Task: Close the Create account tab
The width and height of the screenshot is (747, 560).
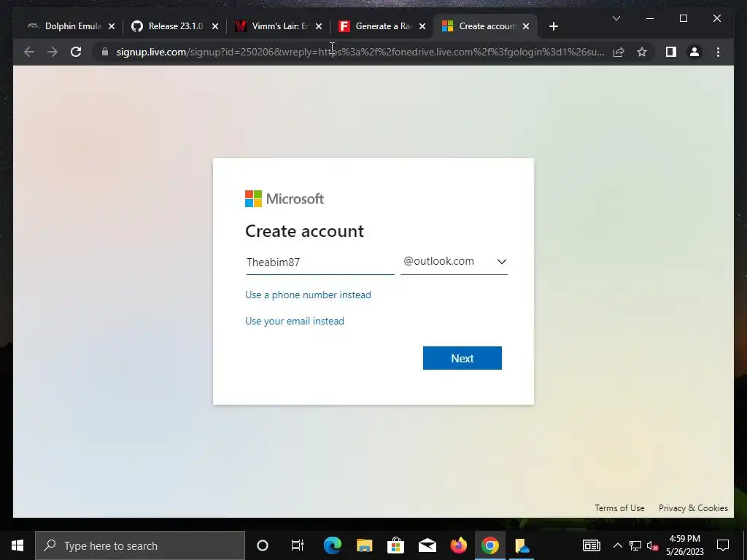Action: (x=526, y=26)
